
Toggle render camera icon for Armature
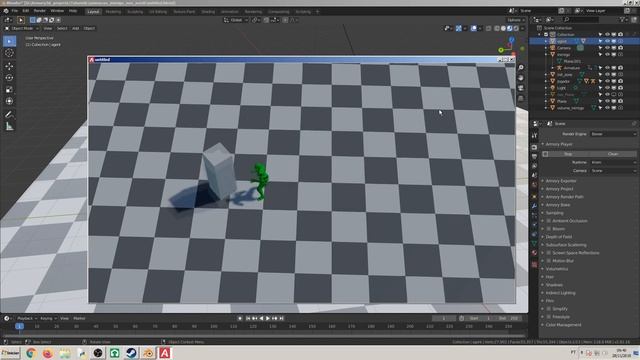pos(620,68)
